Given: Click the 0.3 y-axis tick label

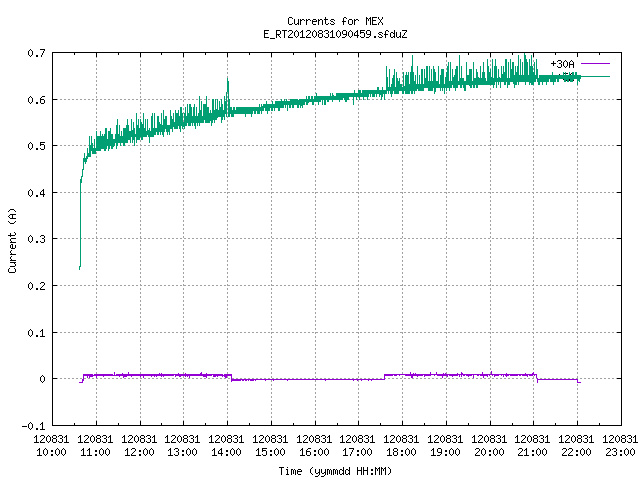Looking at the screenshot, I should (x=36, y=239).
